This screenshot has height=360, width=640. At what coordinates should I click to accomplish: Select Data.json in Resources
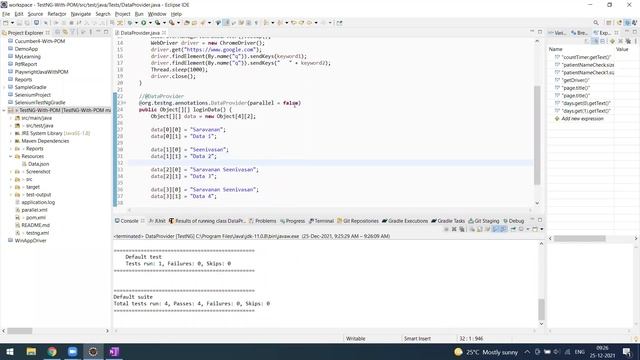click(x=38, y=164)
